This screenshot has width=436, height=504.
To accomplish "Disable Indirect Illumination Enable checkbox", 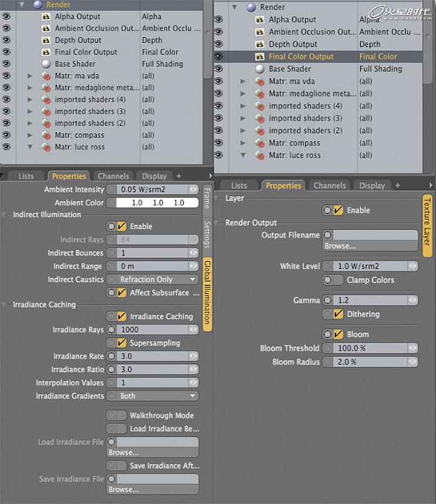I will point(122,227).
